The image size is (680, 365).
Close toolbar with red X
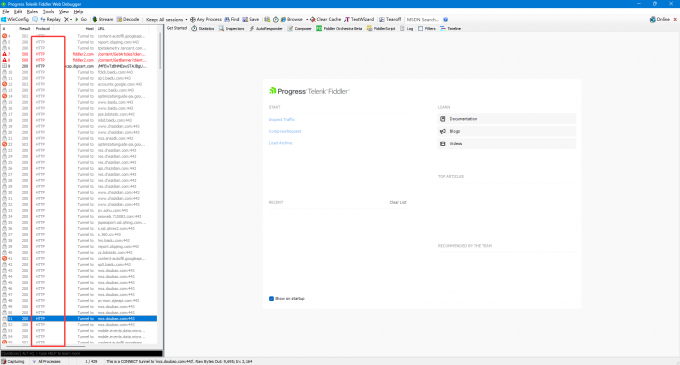675,20
